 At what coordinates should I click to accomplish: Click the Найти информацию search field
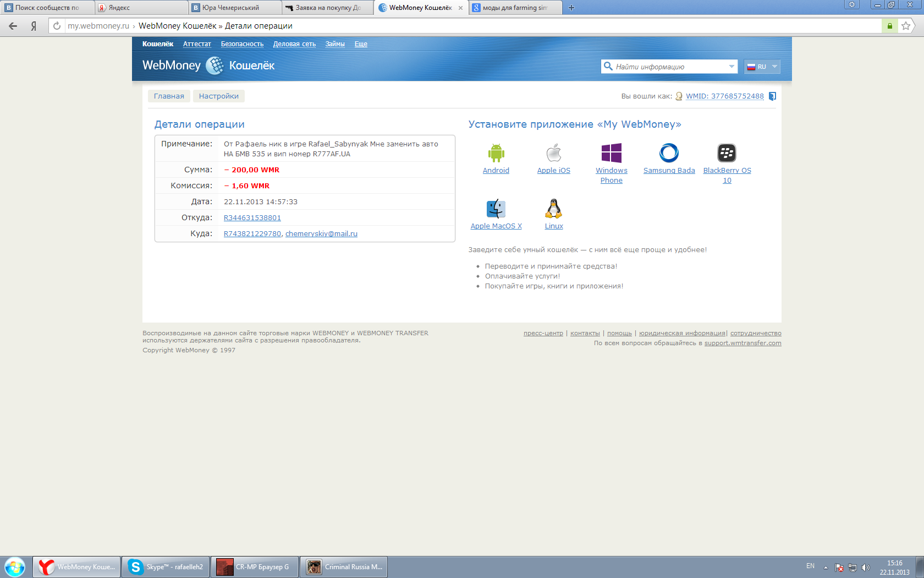click(669, 67)
